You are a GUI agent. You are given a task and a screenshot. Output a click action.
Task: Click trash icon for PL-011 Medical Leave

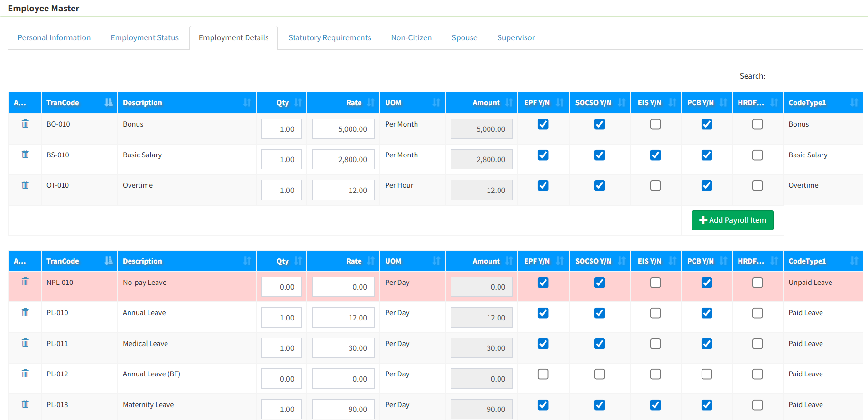25,343
